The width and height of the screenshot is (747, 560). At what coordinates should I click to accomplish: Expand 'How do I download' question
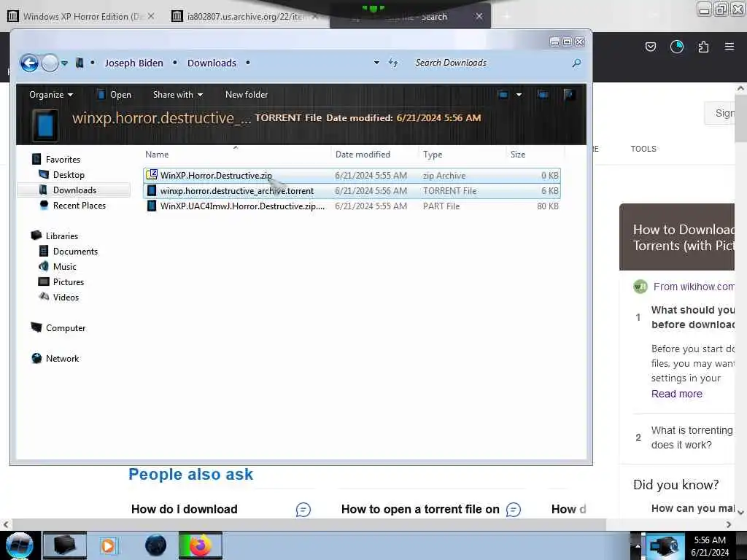point(221,509)
